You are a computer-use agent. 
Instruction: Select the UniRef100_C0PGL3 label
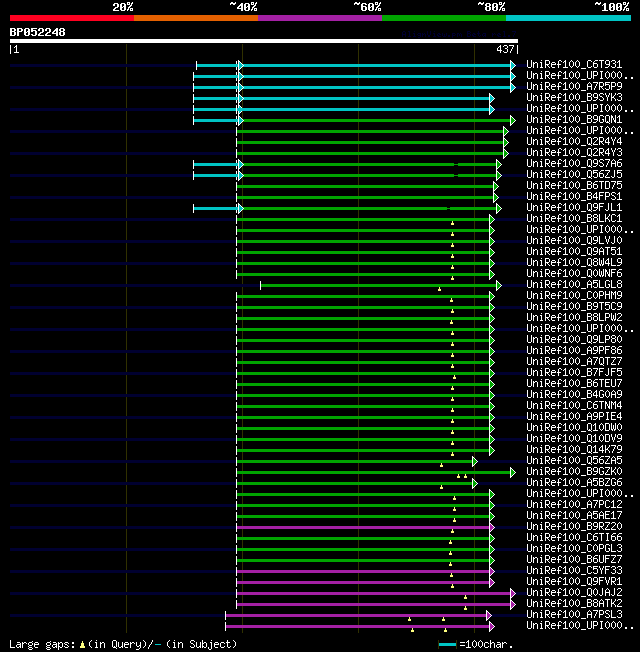(574, 548)
